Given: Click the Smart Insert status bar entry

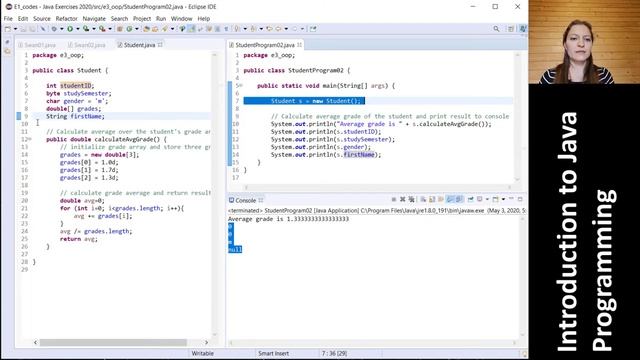Looking at the screenshot, I should pos(273,353).
